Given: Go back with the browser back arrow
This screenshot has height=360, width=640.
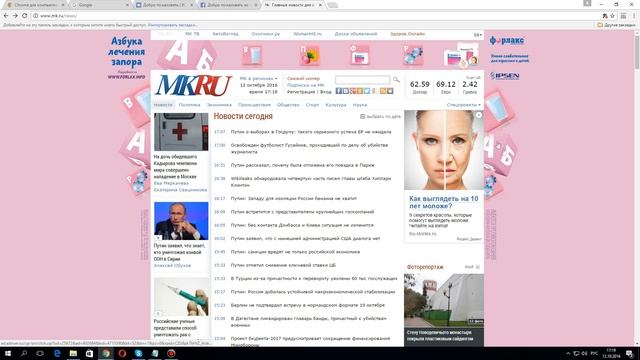Looking at the screenshot, I should pos(6,16).
